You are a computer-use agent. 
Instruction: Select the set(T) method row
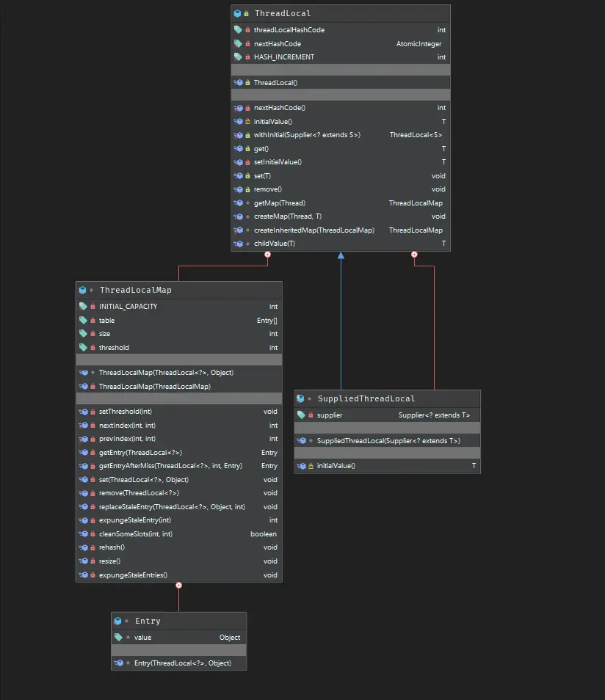pos(341,176)
